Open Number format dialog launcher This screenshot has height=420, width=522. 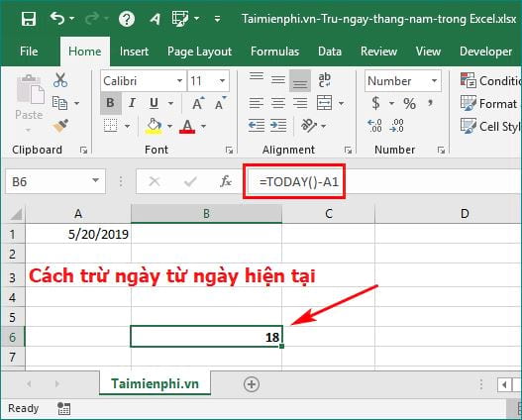point(441,151)
